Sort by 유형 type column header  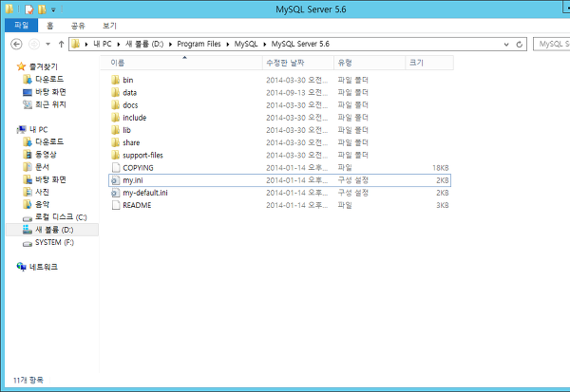pos(370,63)
